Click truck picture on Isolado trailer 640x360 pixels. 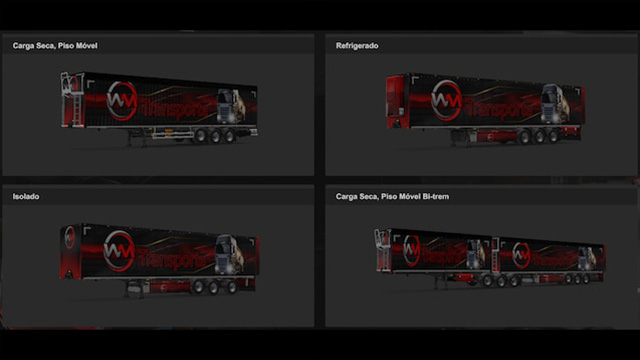[x=229, y=255]
